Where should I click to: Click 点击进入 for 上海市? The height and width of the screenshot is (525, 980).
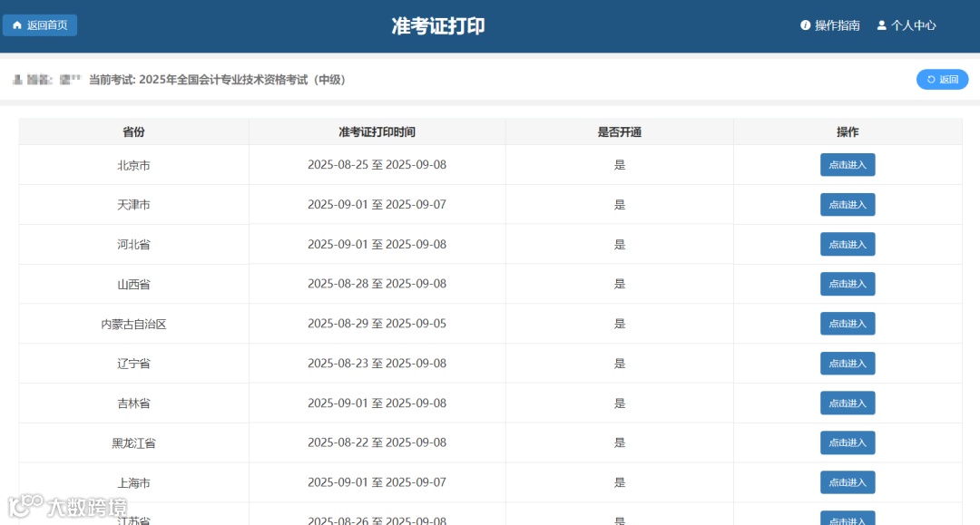[848, 482]
